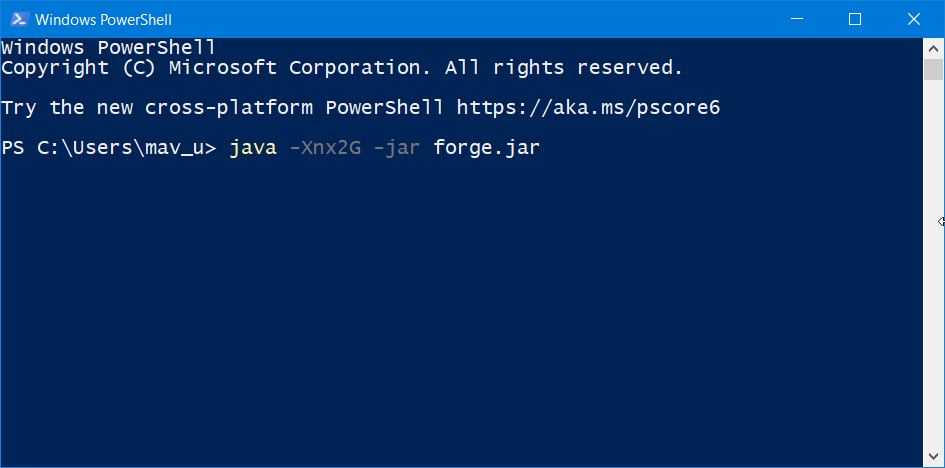Click the Windows PowerShell title text
This screenshot has width=945, height=468.
pos(104,20)
